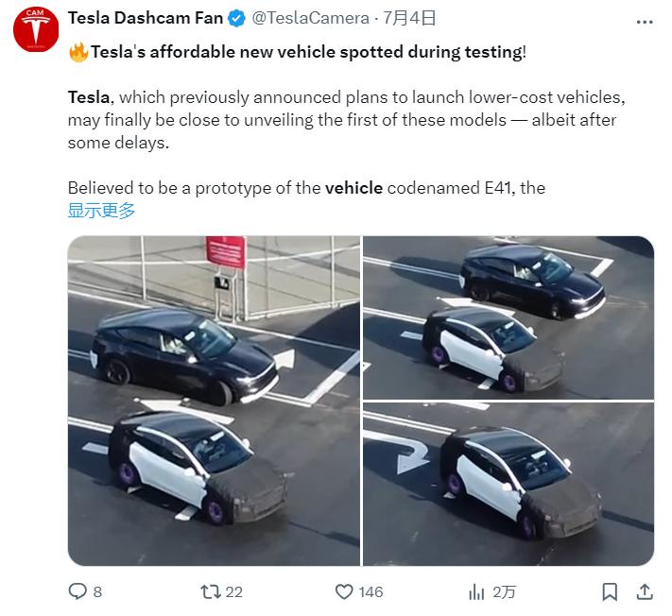Click the retweet icon
The image size is (672, 616).
(211, 592)
